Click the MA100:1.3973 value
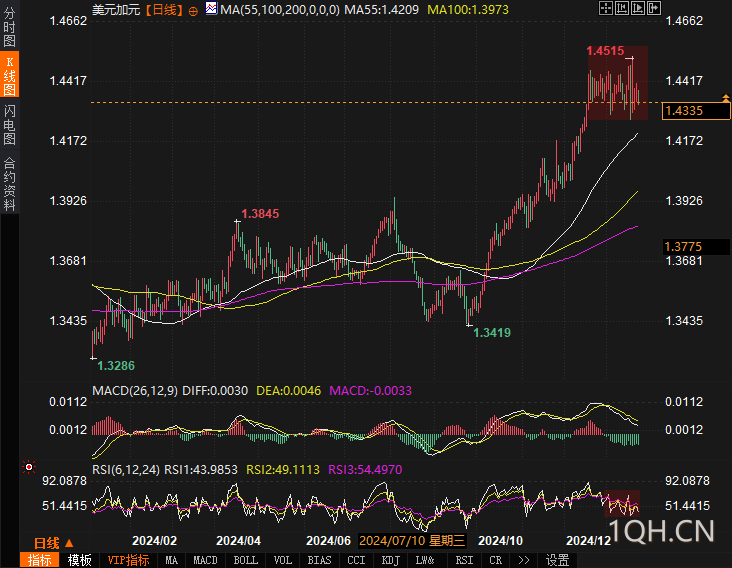The width and height of the screenshot is (732, 568). pos(468,9)
